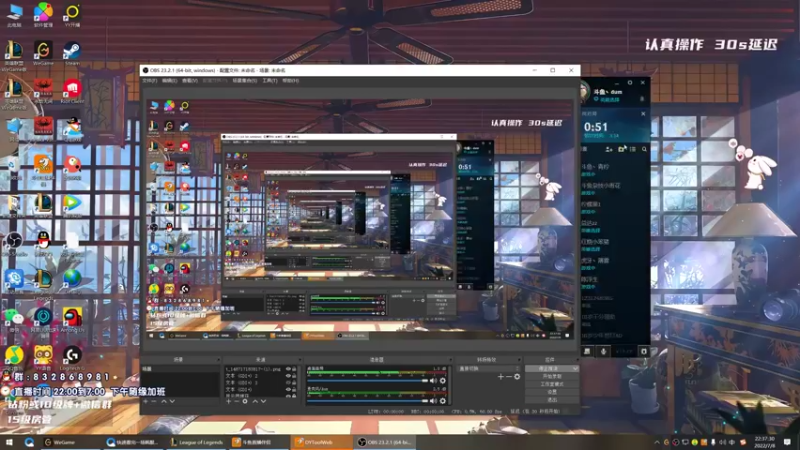Click the add-folder icon in the friends panel
Viewport: 800px width, 450px height.
621,149
